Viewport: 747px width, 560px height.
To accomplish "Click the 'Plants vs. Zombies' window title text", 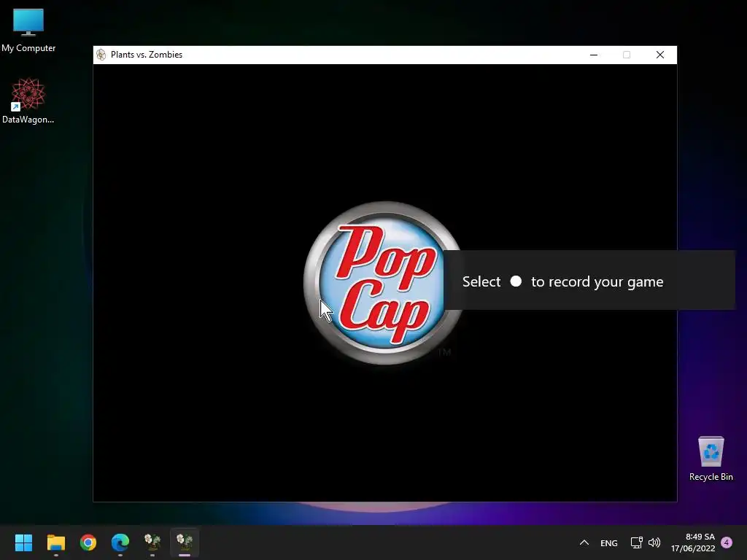I will (146, 55).
